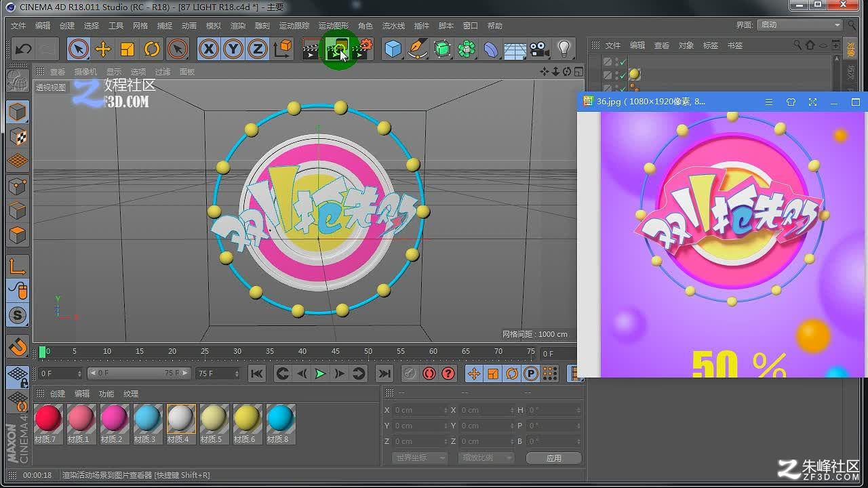Click the start frame 0 F stepper arrows
Image resolution: width=868 pixels, height=488 pixels.
click(x=79, y=373)
